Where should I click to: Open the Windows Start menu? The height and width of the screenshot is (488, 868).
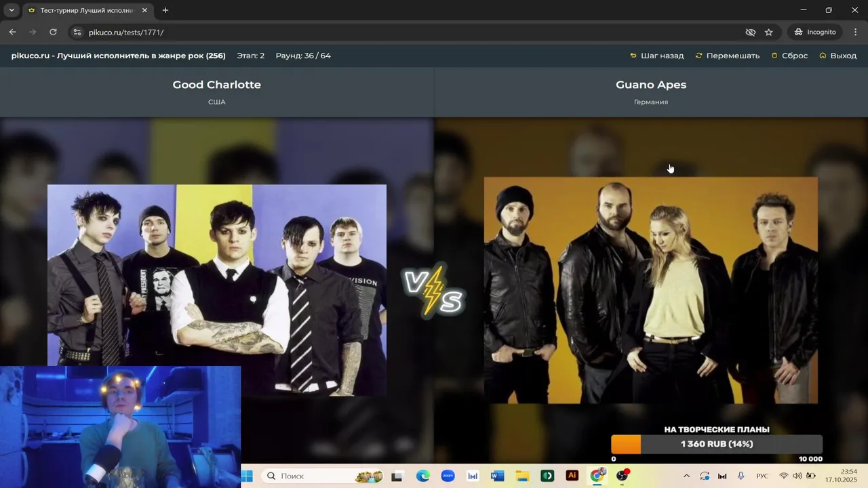coord(247,476)
